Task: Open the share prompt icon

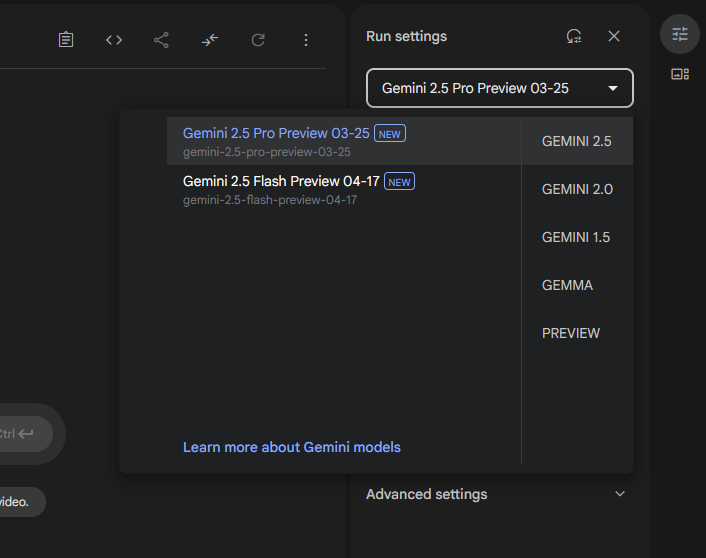Action: tap(161, 40)
